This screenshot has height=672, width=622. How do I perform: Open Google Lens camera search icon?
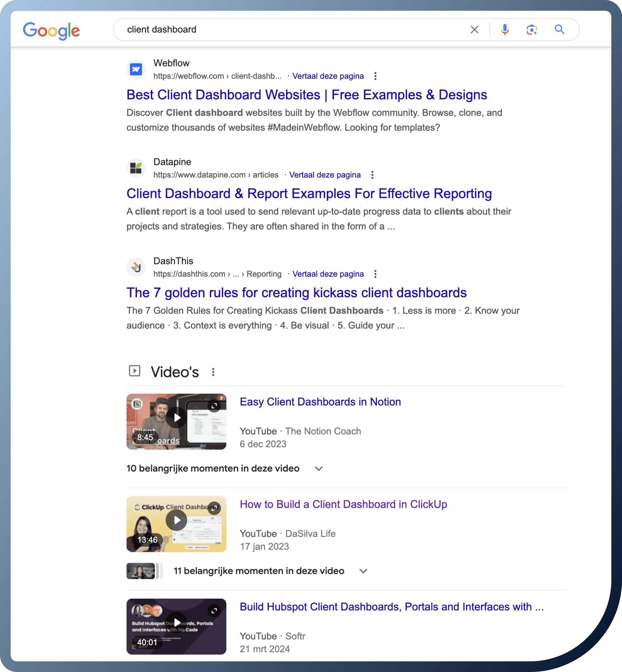(531, 29)
